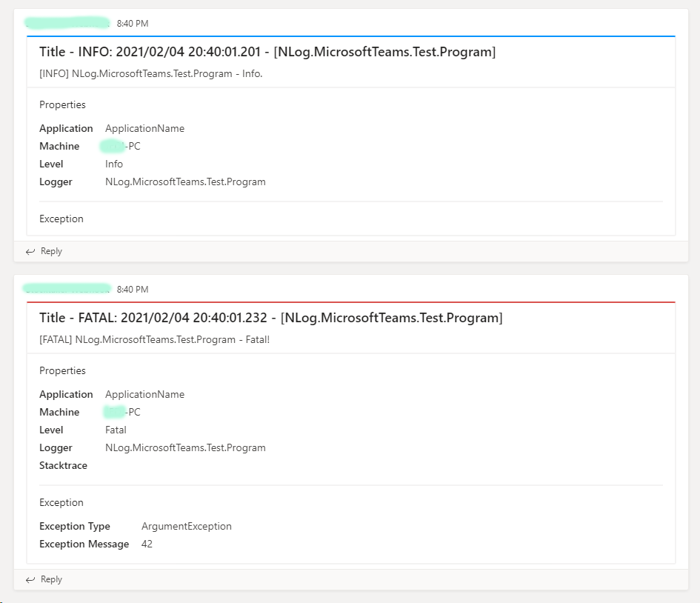
Task: Click the reply arrow icon on the INFO message
Action: [x=30, y=251]
